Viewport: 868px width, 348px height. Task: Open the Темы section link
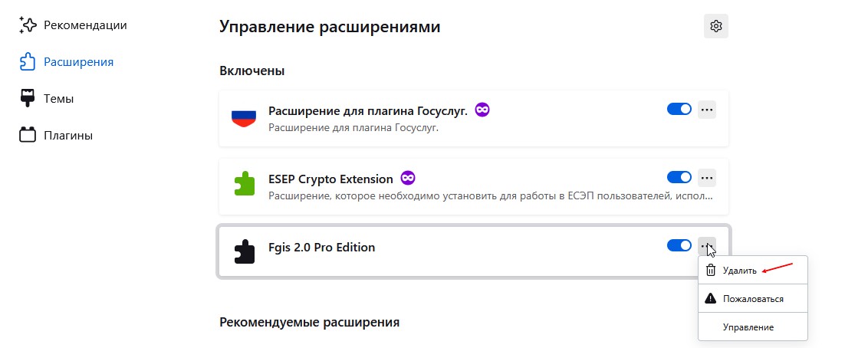pyautogui.click(x=58, y=99)
